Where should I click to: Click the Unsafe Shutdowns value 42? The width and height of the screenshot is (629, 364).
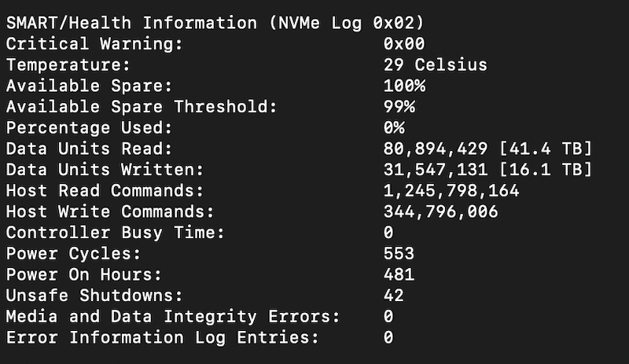click(394, 296)
